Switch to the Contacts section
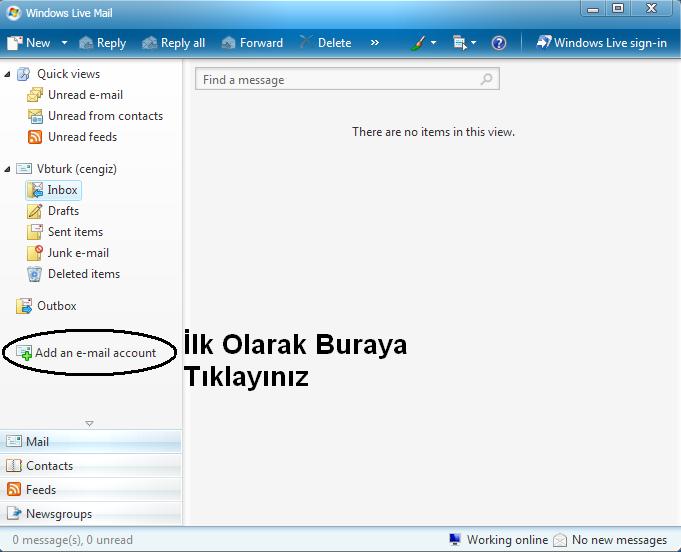The width and height of the screenshot is (681, 552). pyautogui.click(x=91, y=466)
